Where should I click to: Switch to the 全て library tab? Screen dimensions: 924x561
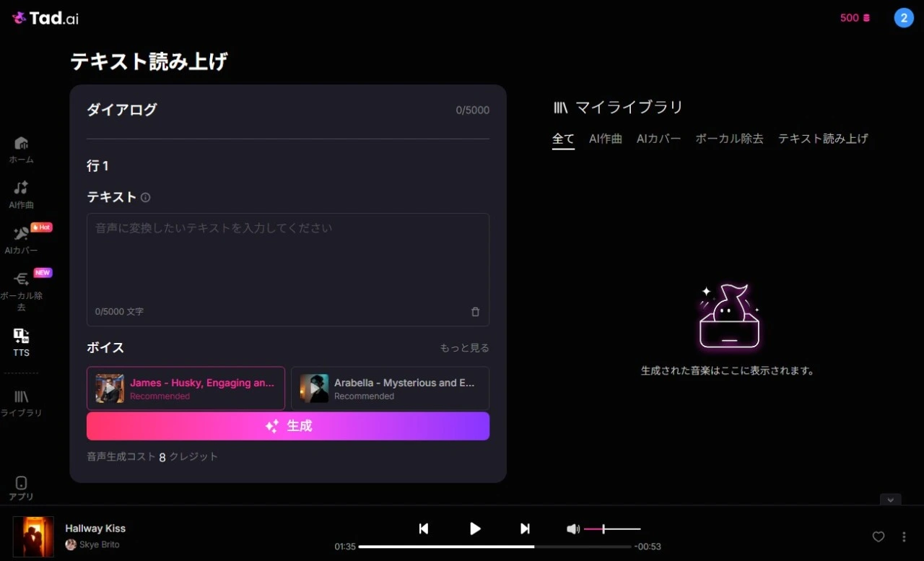(x=563, y=139)
